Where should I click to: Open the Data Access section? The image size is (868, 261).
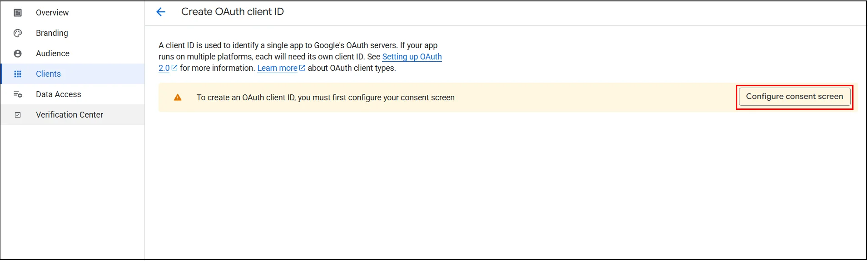73,94
